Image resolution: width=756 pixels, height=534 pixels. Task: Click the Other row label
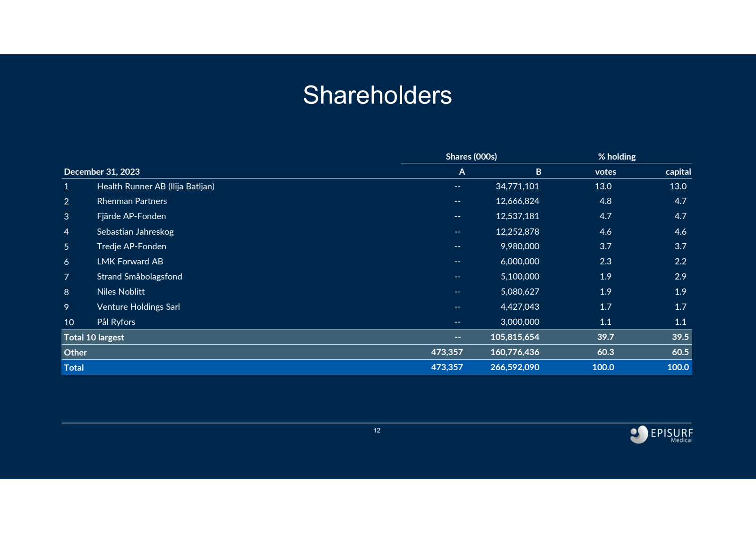click(x=76, y=352)
